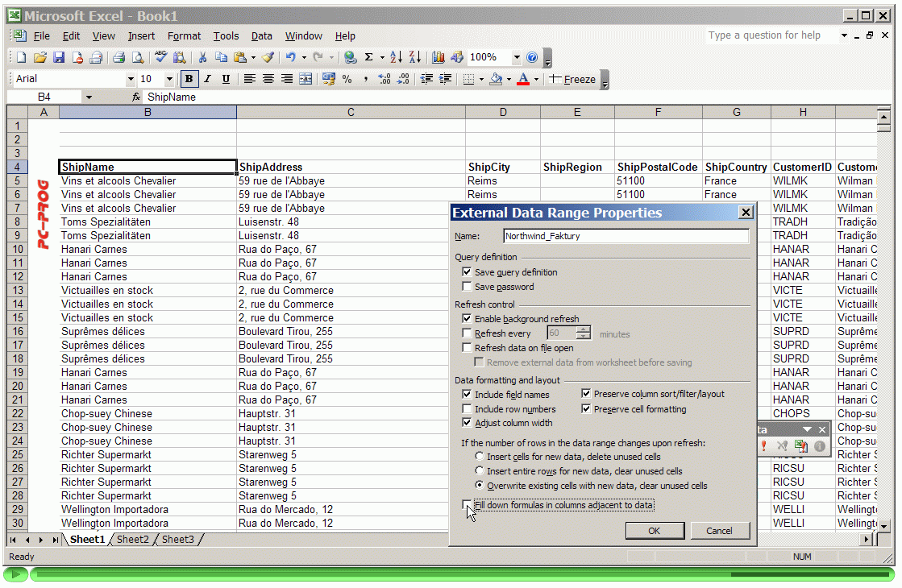
Task: Open Excel Help question icon
Action: pyautogui.click(x=532, y=57)
